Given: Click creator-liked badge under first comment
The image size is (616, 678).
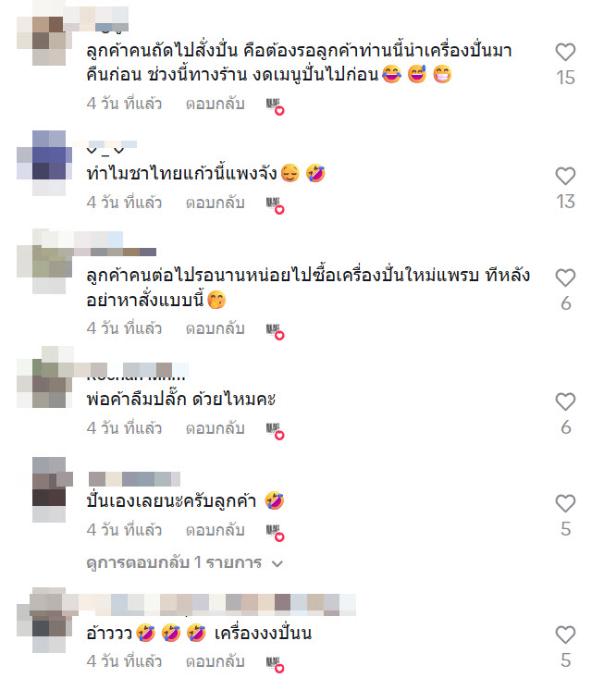Looking at the screenshot, I should 275,106.
